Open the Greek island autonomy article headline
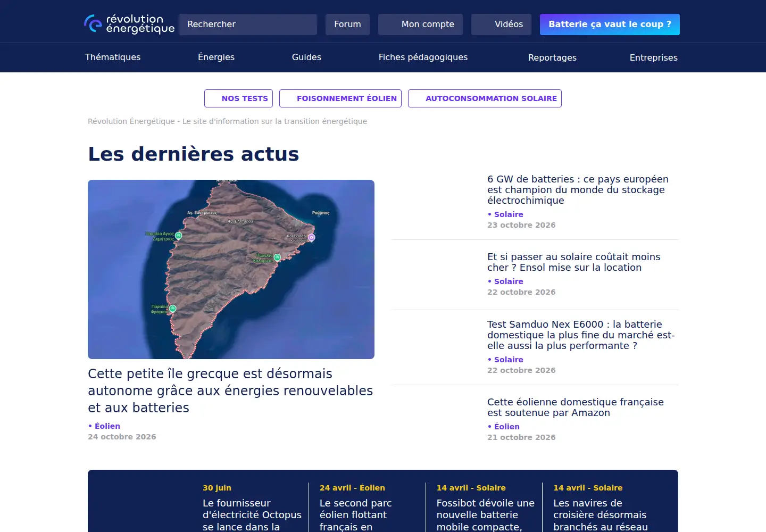766x532 pixels. point(230,390)
